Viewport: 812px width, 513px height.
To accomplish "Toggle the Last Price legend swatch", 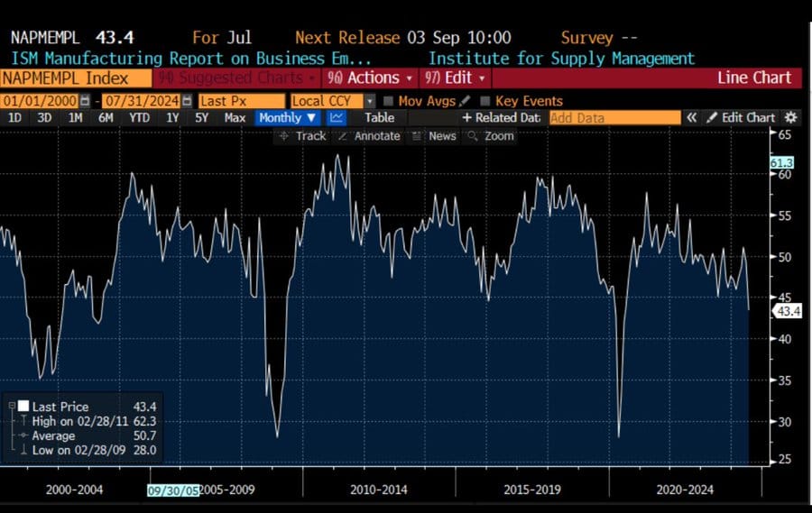I will [x=23, y=408].
